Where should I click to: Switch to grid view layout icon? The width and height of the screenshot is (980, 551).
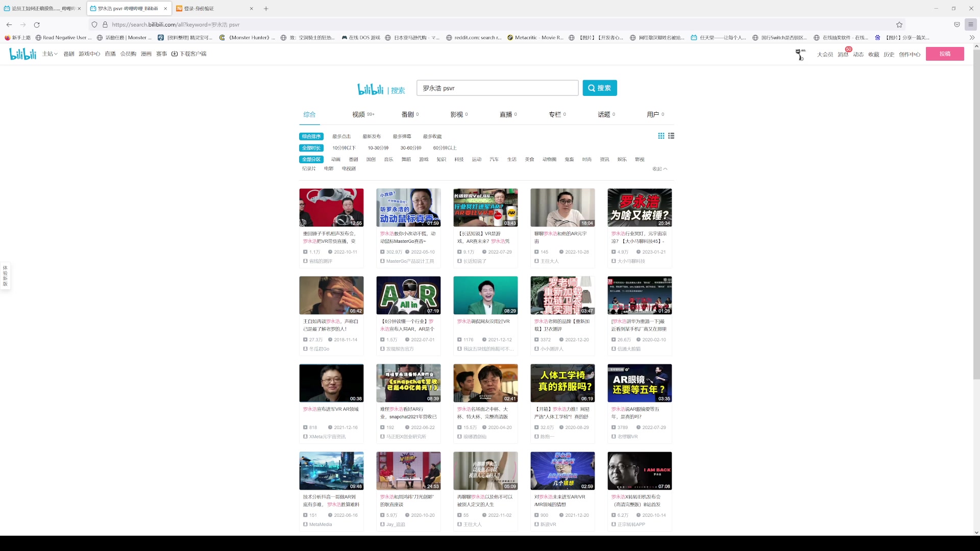click(661, 136)
